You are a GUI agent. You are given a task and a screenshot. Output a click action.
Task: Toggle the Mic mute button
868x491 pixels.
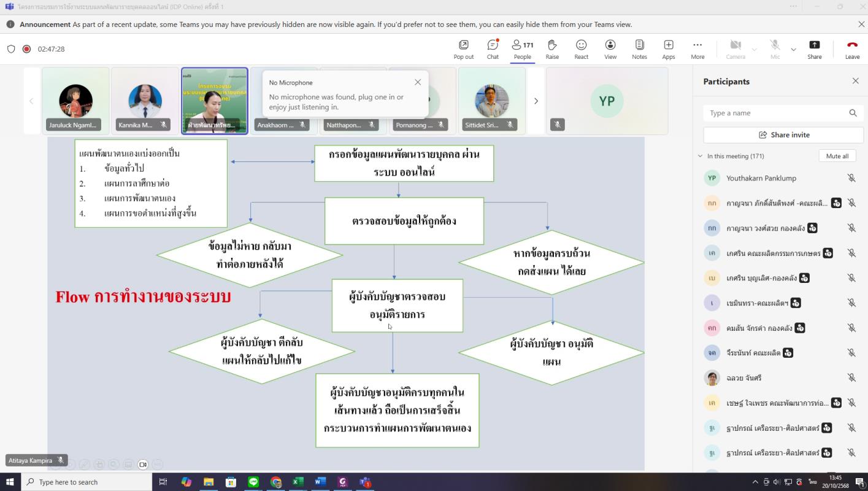coord(775,49)
